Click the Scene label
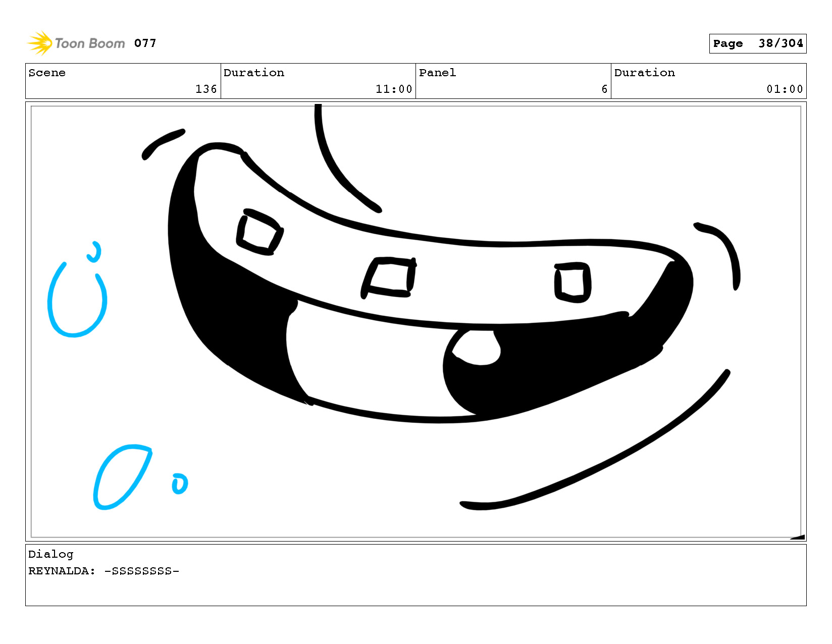Image resolution: width=832 pixels, height=644 pixels. pyautogui.click(x=47, y=73)
